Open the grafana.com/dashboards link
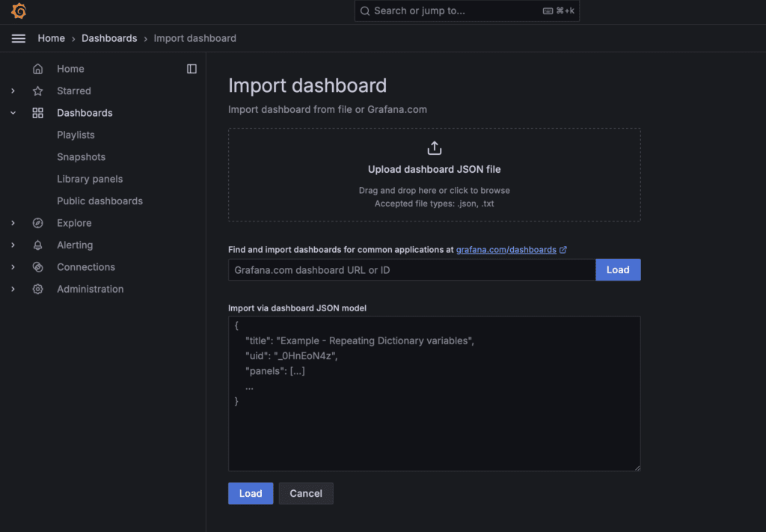This screenshot has height=532, width=766. click(506, 250)
